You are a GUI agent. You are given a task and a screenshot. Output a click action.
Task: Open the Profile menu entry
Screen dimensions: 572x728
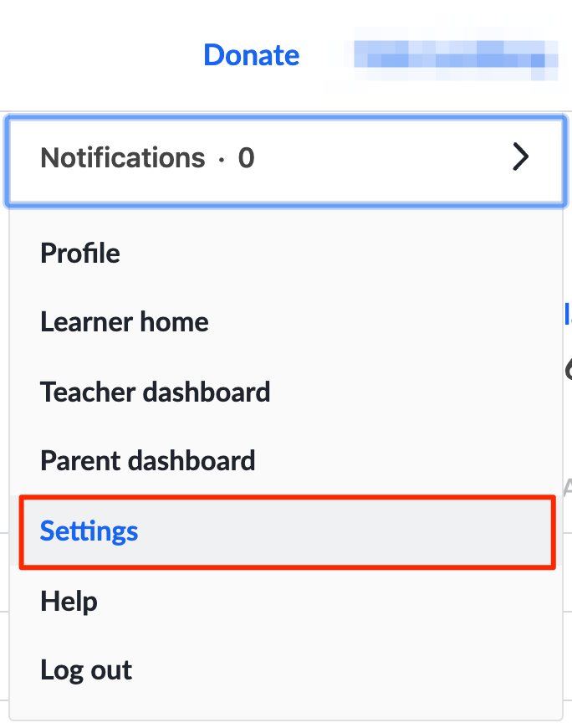80,253
